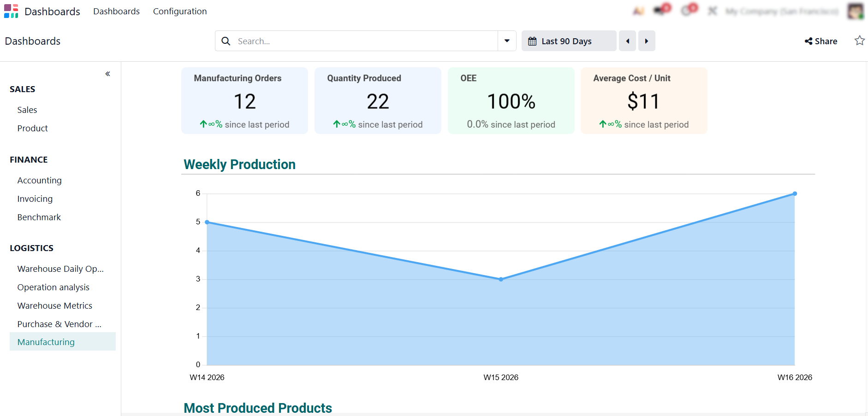The width and height of the screenshot is (868, 416).
Task: Collapse the dashboards sidebar panel
Action: 107,74
